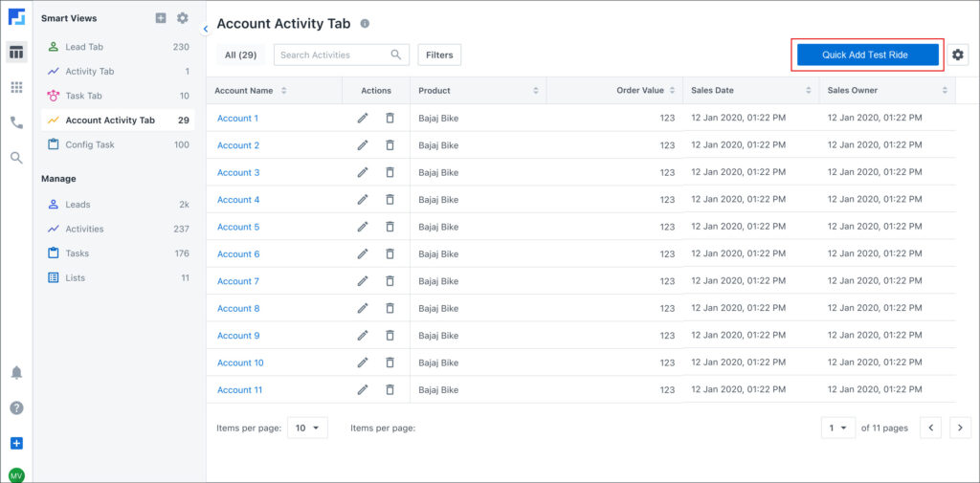Click the search magnifier in left rail
The width and height of the screenshot is (980, 483).
pyautogui.click(x=16, y=158)
